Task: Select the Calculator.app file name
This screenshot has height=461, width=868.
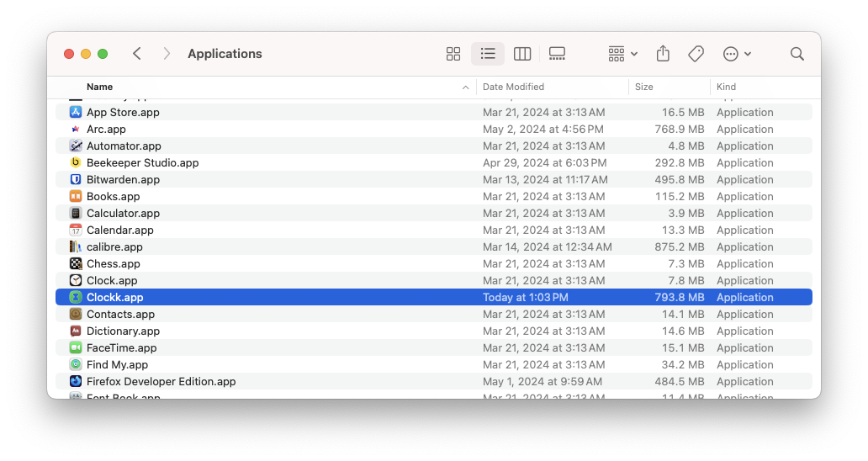Action: (123, 213)
